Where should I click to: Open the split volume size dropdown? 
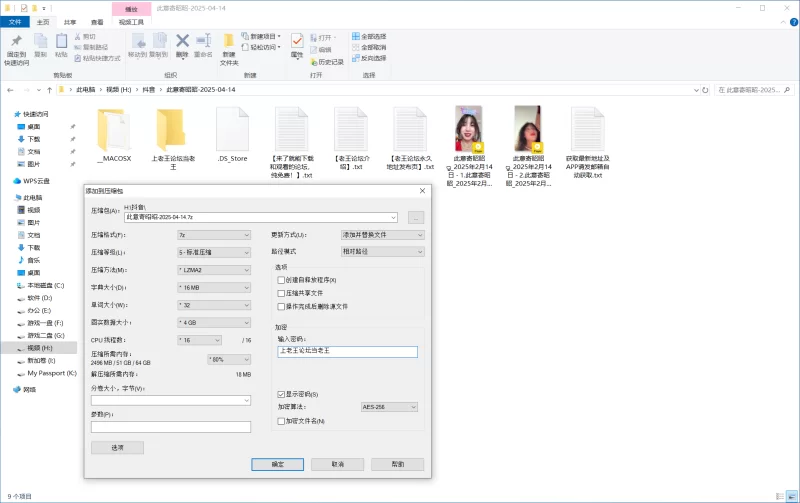pyautogui.click(x=171, y=400)
